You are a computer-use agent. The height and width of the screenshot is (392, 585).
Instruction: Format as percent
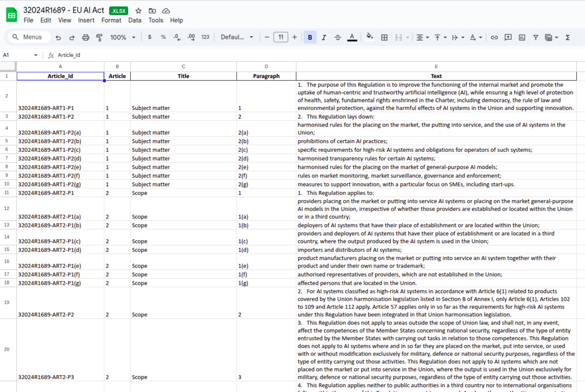[x=164, y=37]
